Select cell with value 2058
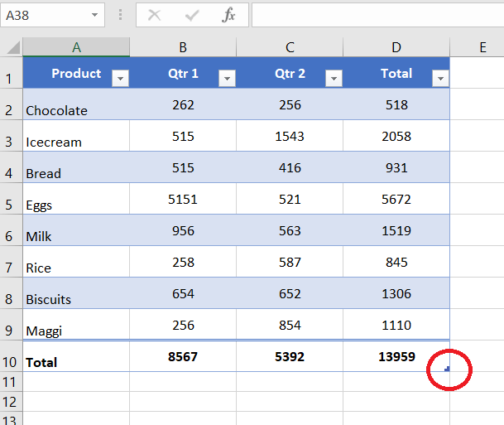 [396, 136]
